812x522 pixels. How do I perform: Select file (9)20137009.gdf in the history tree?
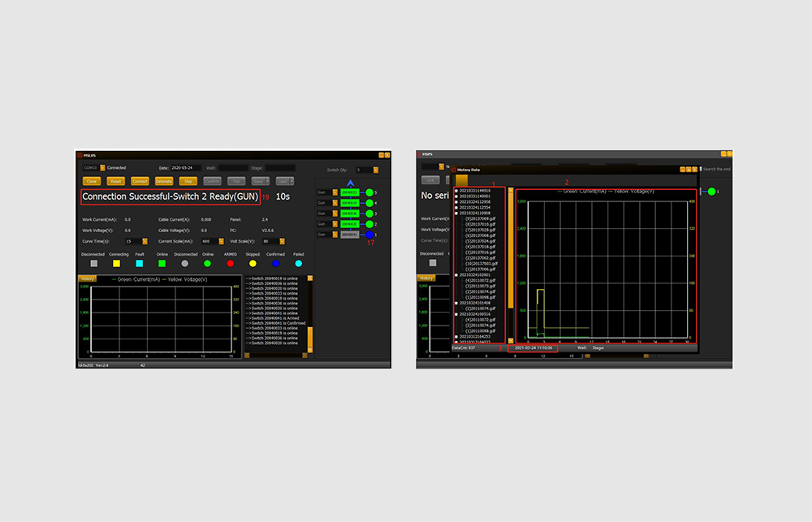click(480, 218)
